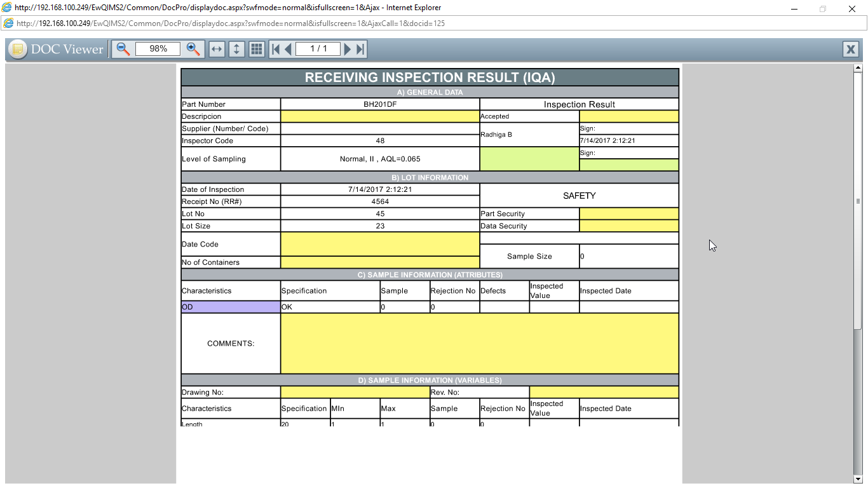This screenshot has width=868, height=488.
Task: Click the yellow Part Security field
Action: click(x=629, y=213)
